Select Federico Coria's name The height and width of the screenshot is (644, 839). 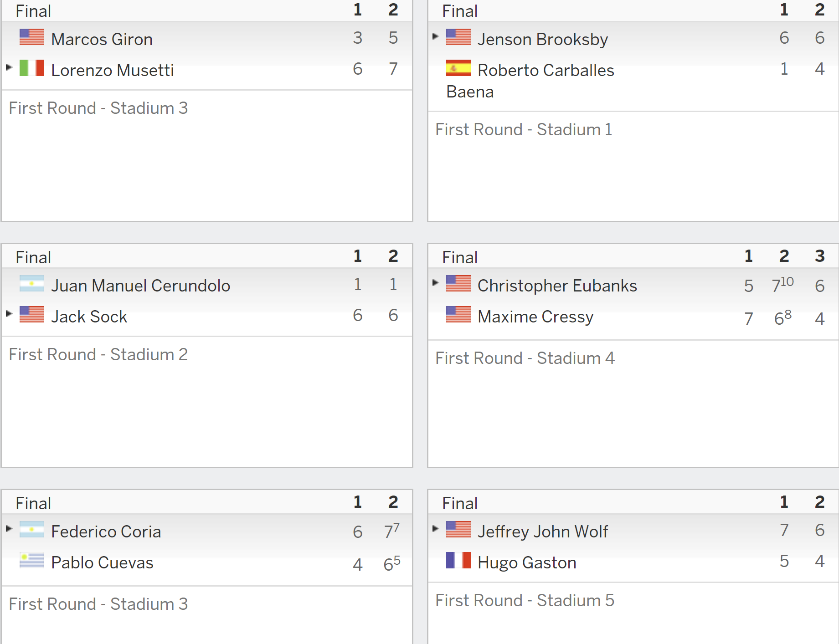pyautogui.click(x=106, y=532)
